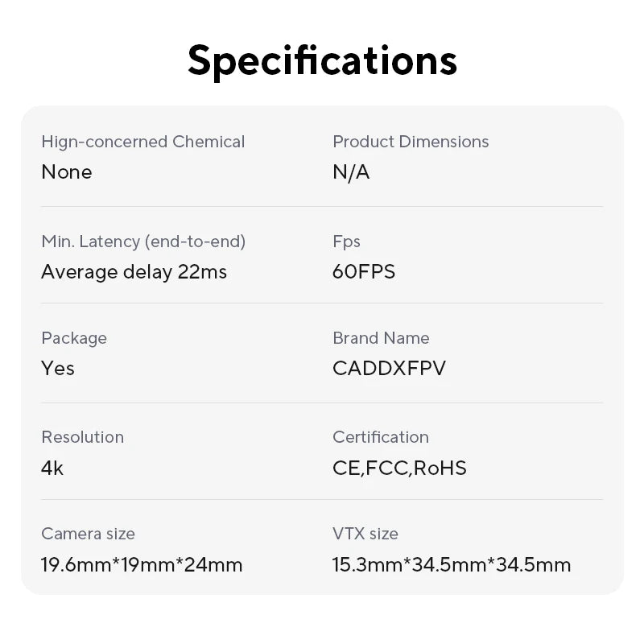Image resolution: width=644 pixels, height=644 pixels.
Task: Select the Hign-concerned Chemical label
Action: [x=142, y=142]
